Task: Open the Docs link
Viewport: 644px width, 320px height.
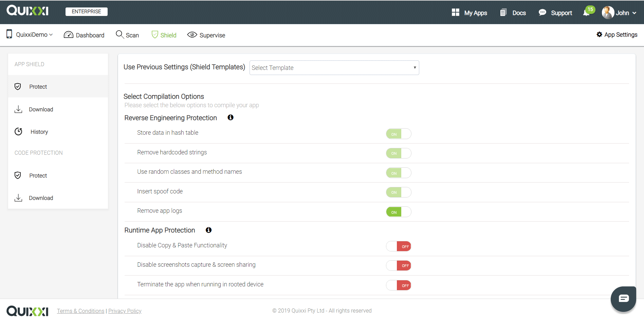Action: point(519,13)
